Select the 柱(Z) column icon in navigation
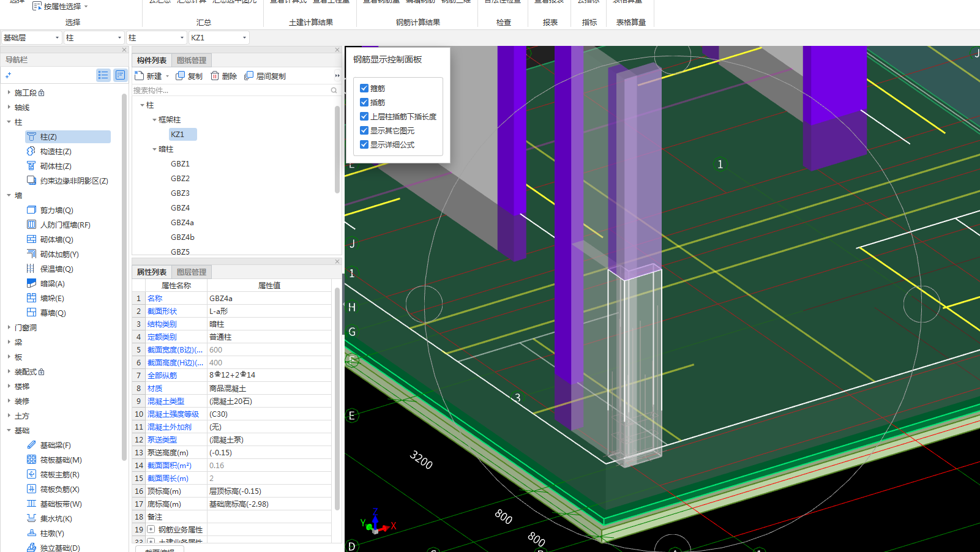Screen dimensions: 980x552 (x=31, y=136)
